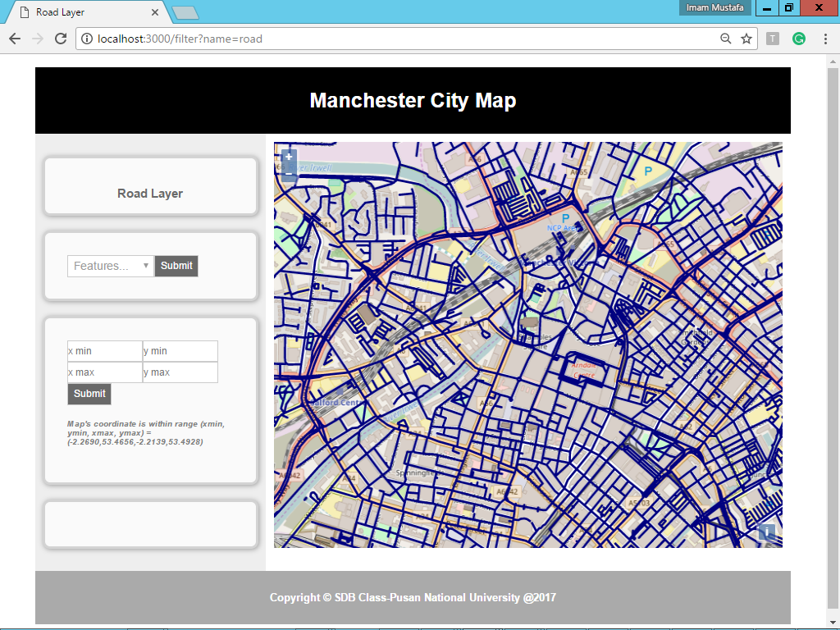Click the browser back arrow
The width and height of the screenshot is (840, 630).
(15, 39)
